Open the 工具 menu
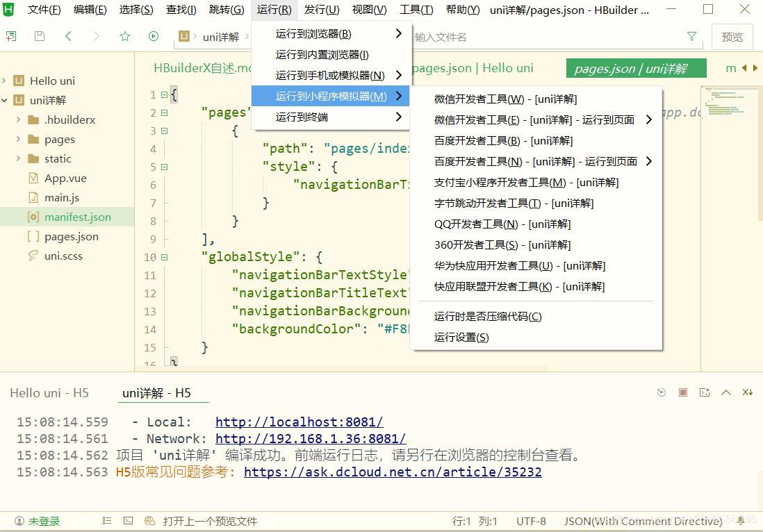The width and height of the screenshot is (763, 532). pos(416,10)
